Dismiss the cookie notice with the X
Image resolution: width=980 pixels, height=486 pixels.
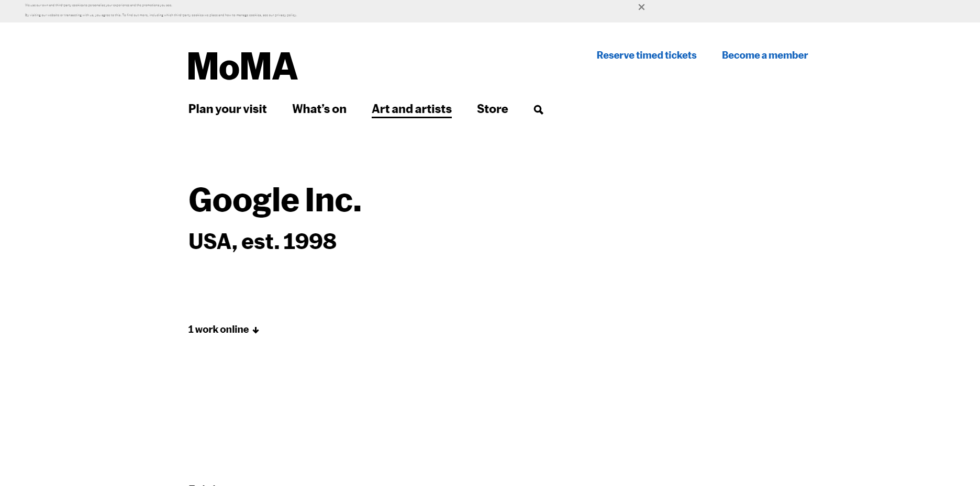click(641, 7)
